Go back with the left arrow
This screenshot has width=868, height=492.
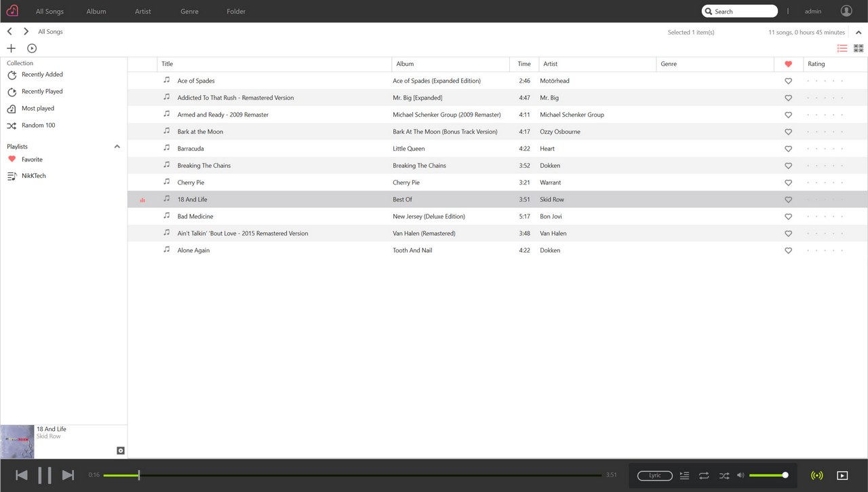click(9, 32)
